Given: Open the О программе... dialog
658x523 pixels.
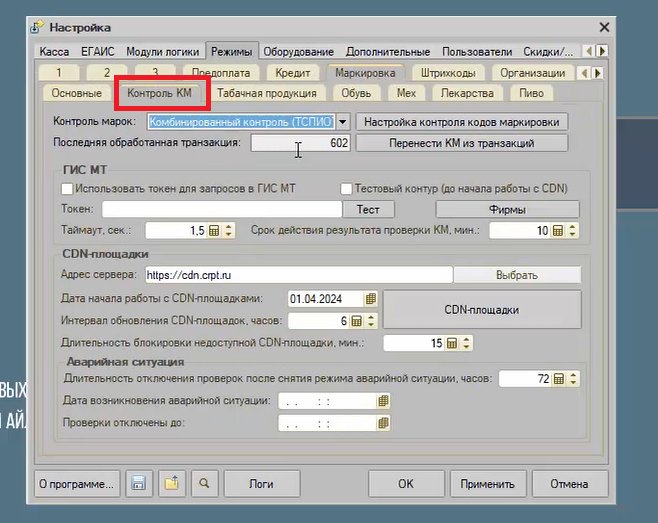Looking at the screenshot, I should tap(77, 484).
